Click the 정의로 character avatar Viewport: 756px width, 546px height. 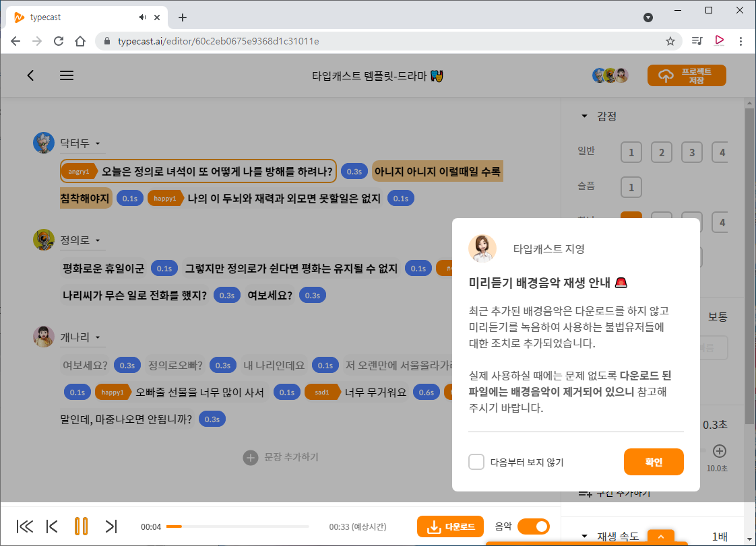tap(43, 240)
